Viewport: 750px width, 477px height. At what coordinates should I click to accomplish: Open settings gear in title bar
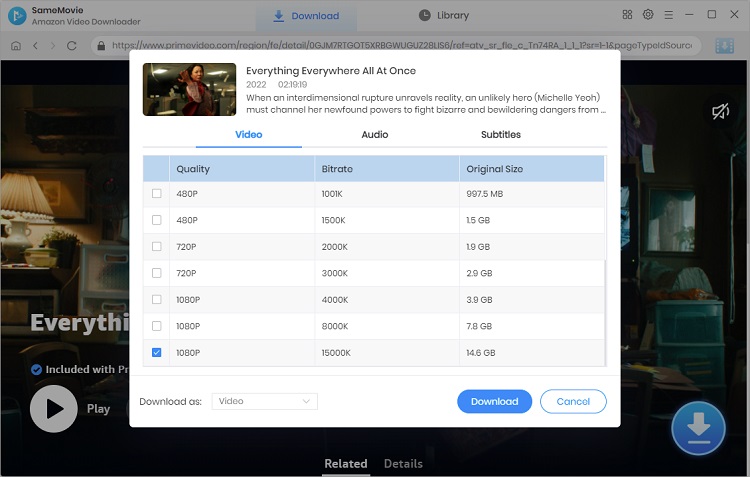click(x=648, y=14)
